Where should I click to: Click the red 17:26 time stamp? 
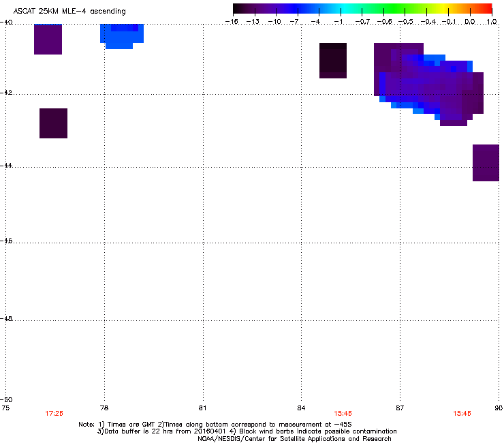(54, 414)
